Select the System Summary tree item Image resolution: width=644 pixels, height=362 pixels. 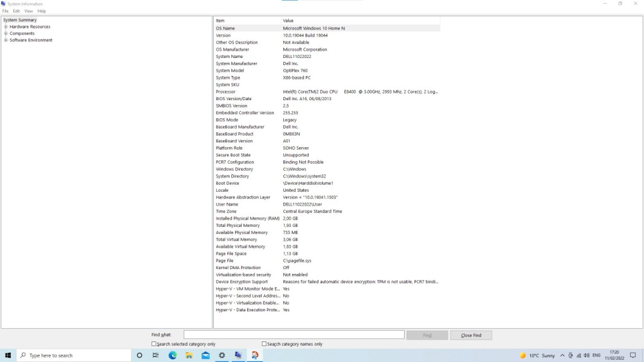(20, 20)
